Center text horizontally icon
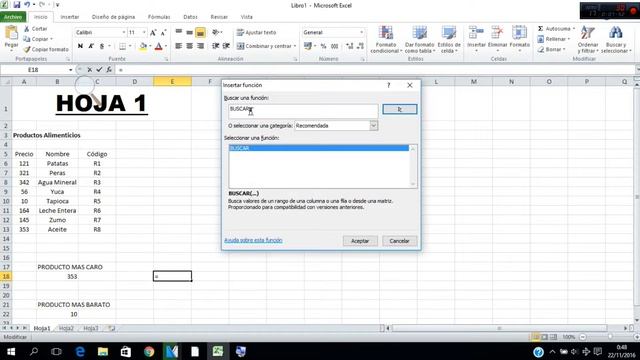 (189, 46)
